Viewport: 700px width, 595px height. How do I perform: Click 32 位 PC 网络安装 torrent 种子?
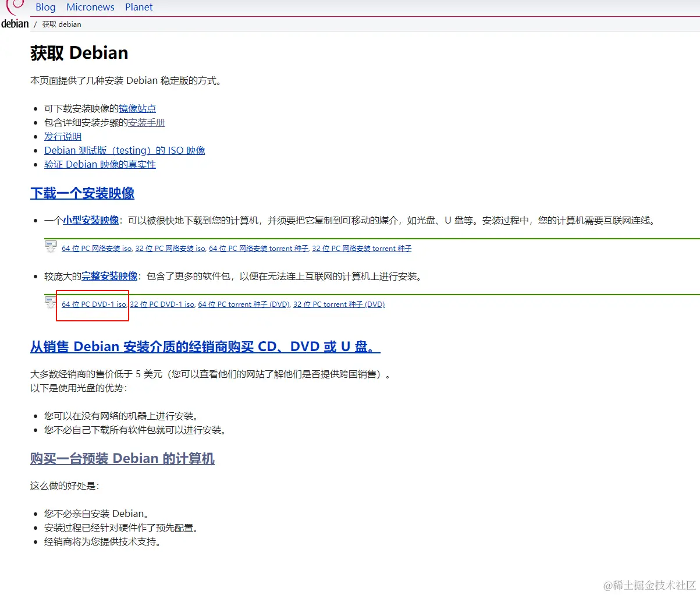coord(362,249)
